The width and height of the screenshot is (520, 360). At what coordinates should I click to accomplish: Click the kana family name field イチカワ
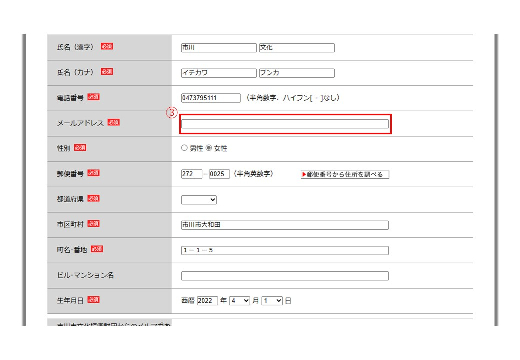coord(219,73)
